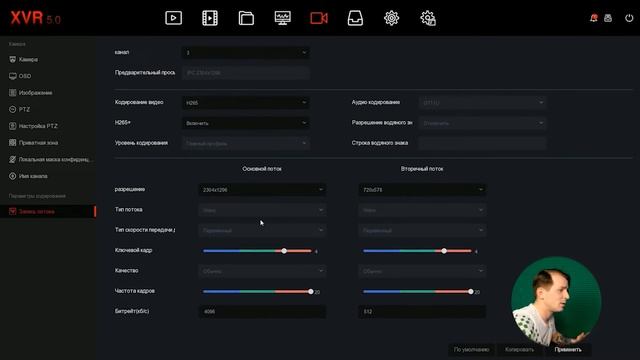The width and height of the screenshot is (640, 360).
Task: Click the Имя канала sidebar icon
Action: pos(13,176)
